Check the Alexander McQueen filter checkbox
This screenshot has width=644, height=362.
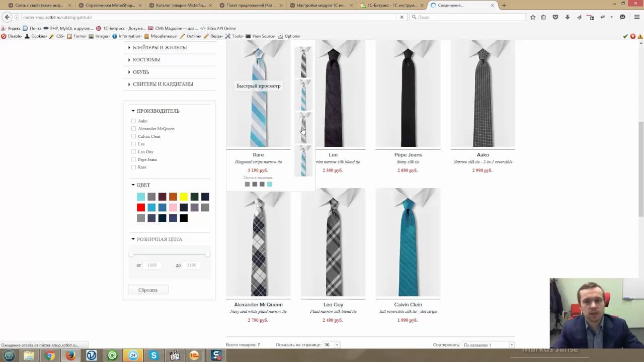click(133, 129)
